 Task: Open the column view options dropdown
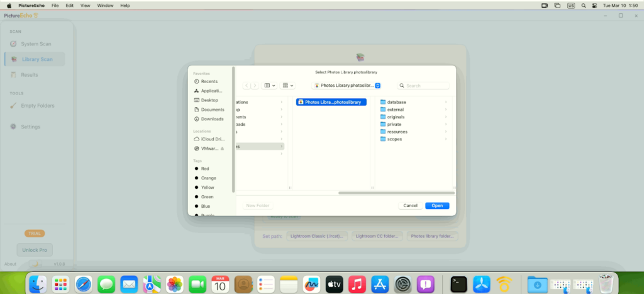pos(269,86)
